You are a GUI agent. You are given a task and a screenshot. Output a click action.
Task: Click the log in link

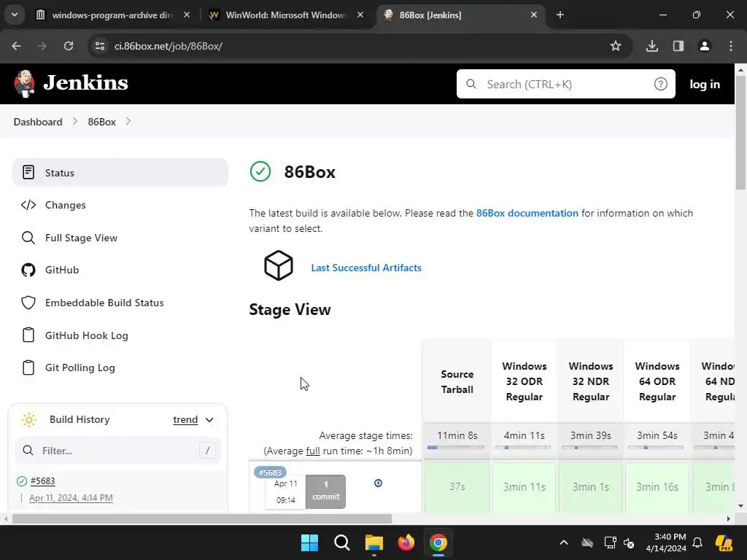pos(705,85)
